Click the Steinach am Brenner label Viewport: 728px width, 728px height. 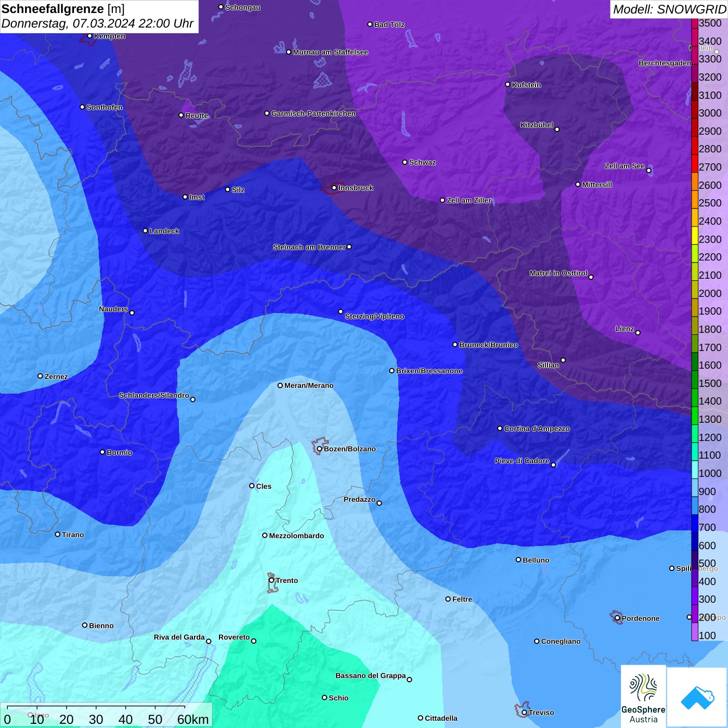coord(309,247)
